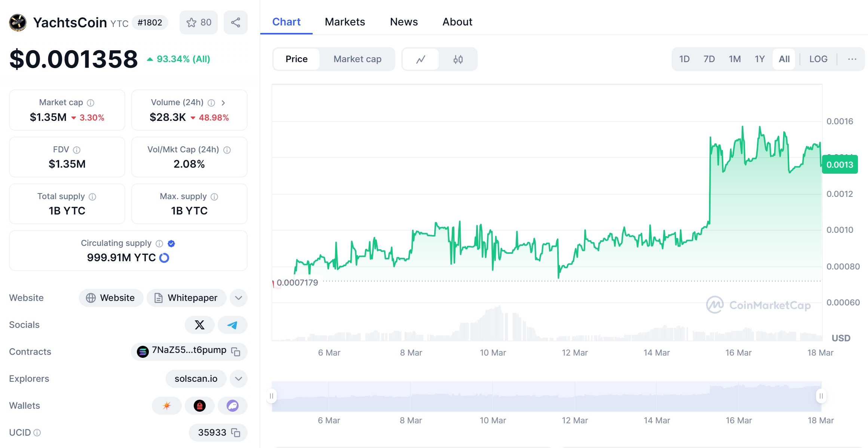Switch to the Chart tab
Image resolution: width=868 pixels, height=448 pixels.
click(286, 22)
